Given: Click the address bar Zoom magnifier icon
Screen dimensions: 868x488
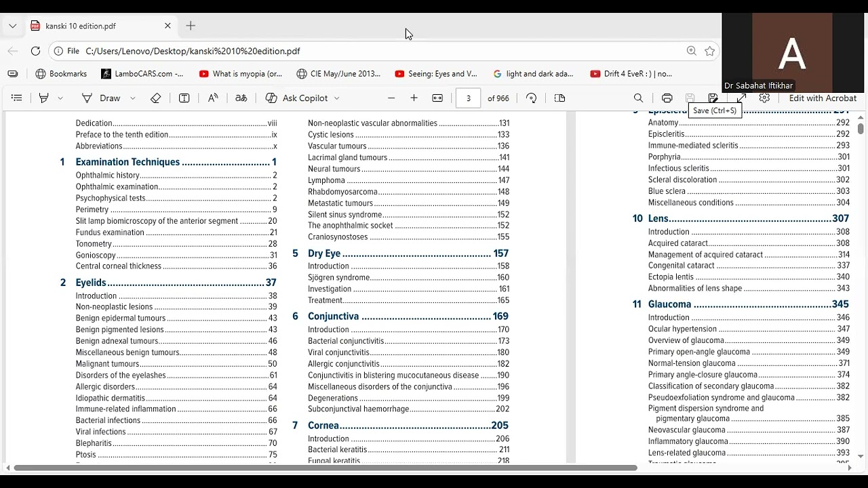Looking at the screenshot, I should tap(691, 51).
